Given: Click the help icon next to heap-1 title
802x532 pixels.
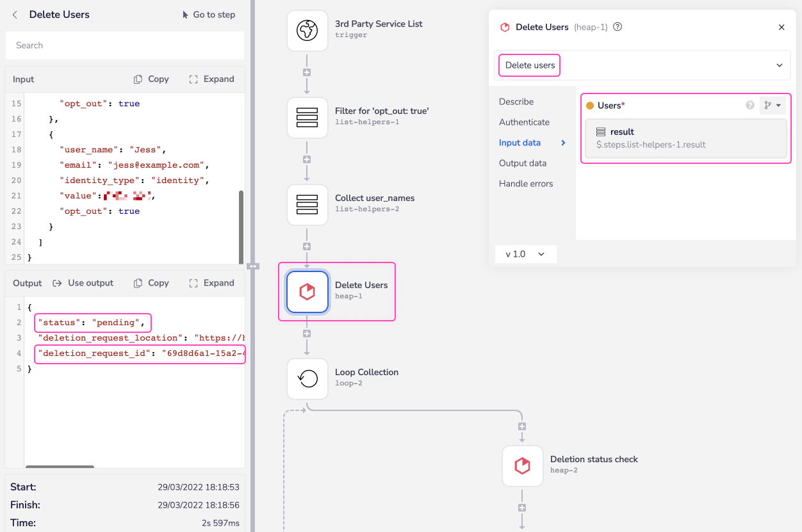Looking at the screenshot, I should tap(618, 27).
